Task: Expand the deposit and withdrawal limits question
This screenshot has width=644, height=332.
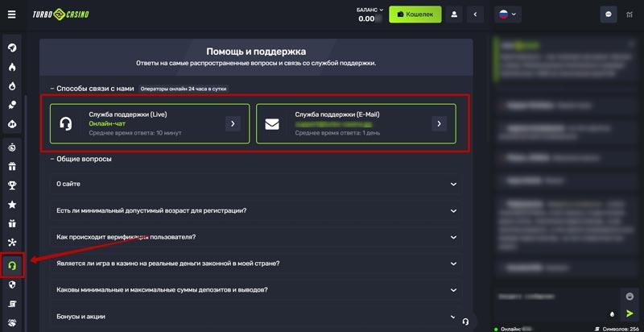Action: (x=254, y=290)
